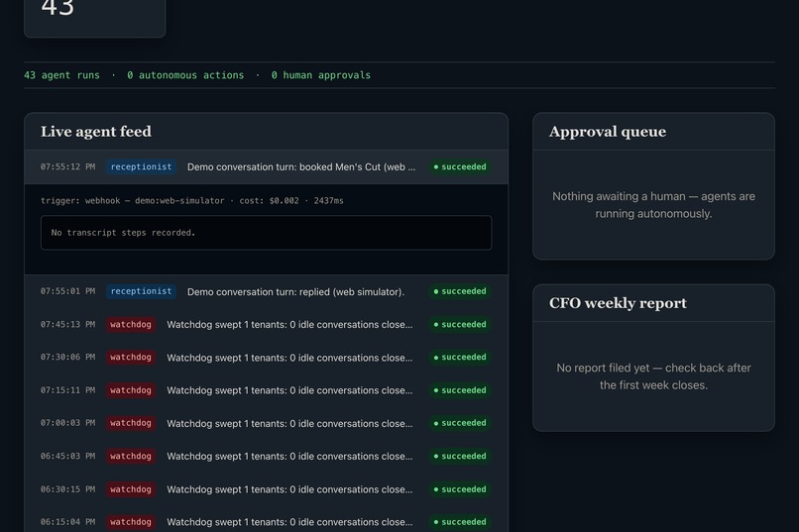This screenshot has width=799, height=532.
Task: Click the "No report filed yet" message
Action: pyautogui.click(x=654, y=376)
